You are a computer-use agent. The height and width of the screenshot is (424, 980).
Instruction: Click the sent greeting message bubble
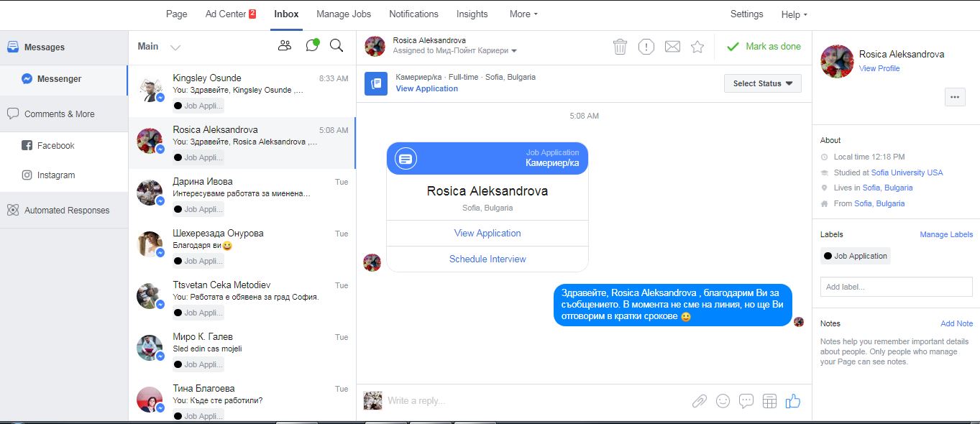(x=673, y=305)
